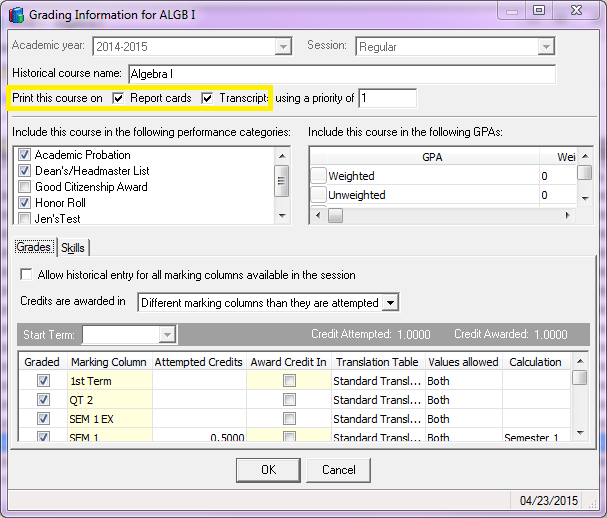Click the OK button

pyautogui.click(x=268, y=470)
